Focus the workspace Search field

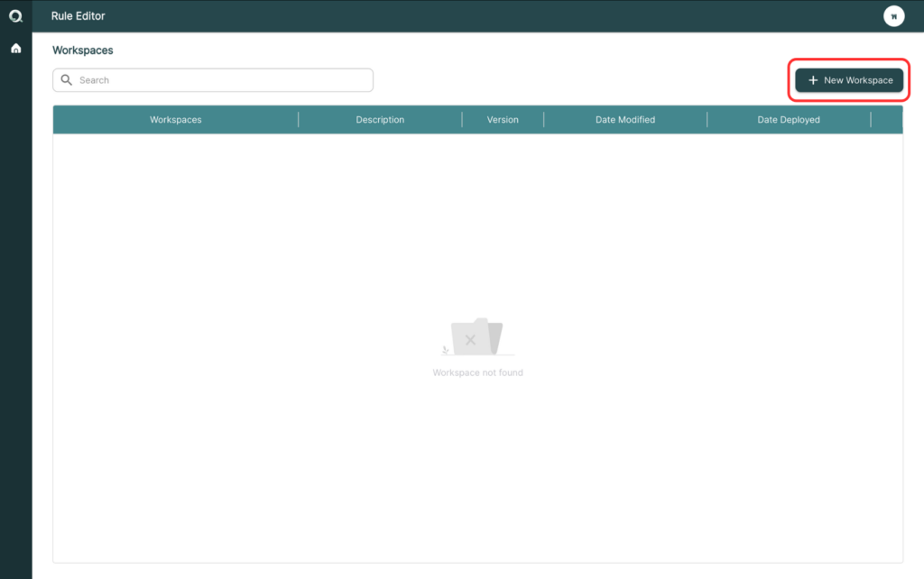pyautogui.click(x=213, y=80)
